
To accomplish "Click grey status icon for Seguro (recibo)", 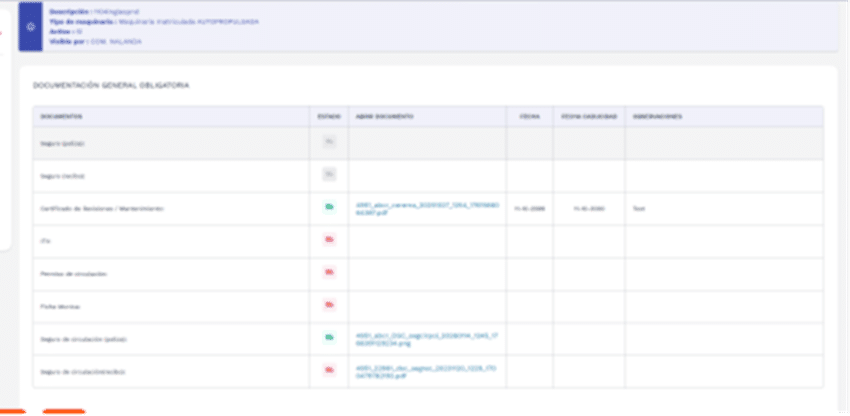I will 328,175.
